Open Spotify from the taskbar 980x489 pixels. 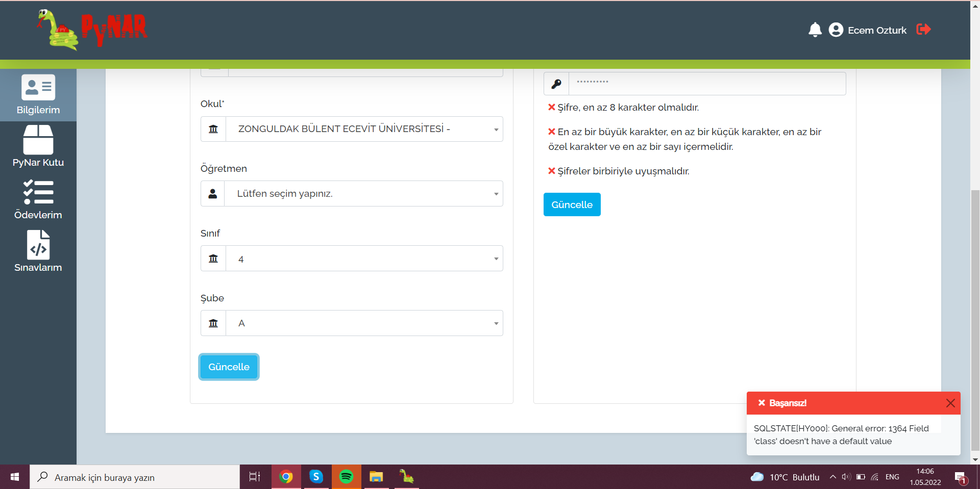[x=346, y=477]
